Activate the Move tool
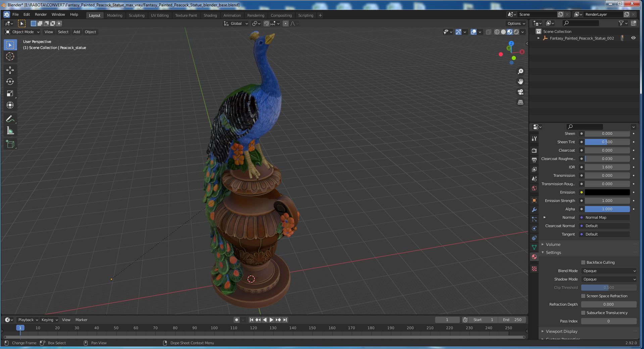 pos(10,70)
